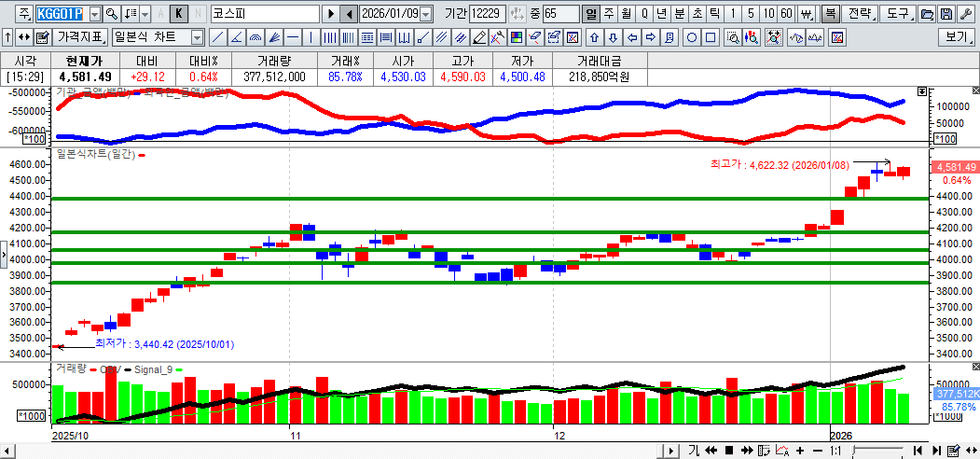Open the KGG01P symbol code dropdown
Image resolution: width=980 pixels, height=459 pixels.
tap(92, 14)
